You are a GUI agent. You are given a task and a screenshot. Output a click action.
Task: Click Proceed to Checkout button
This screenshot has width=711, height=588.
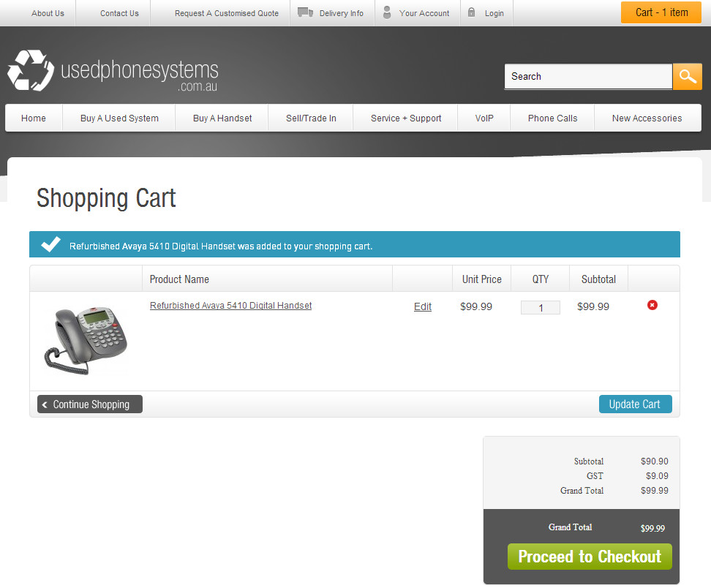[x=590, y=557]
